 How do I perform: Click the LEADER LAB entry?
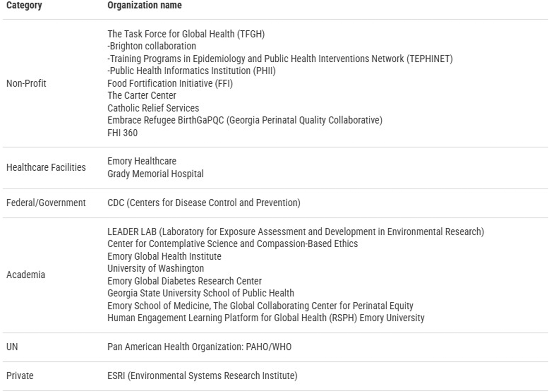point(296,231)
